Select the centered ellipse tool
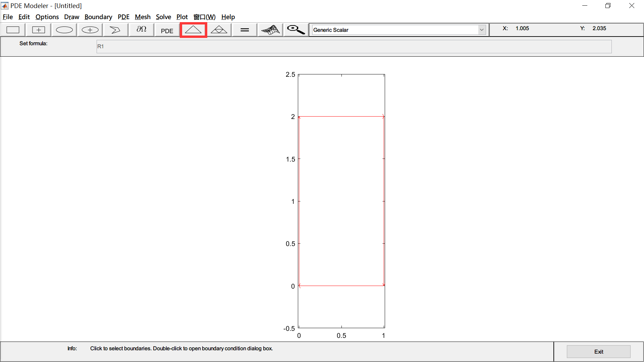The image size is (644, 362). tap(90, 29)
